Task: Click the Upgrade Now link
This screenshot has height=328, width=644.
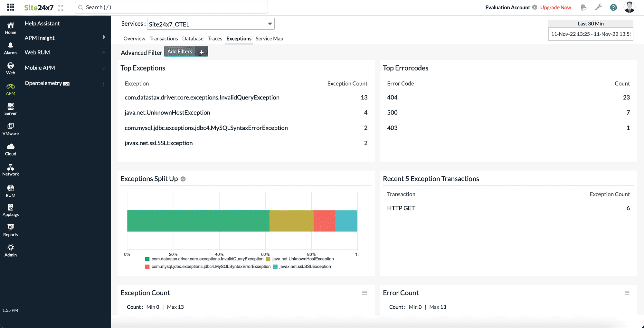Action: point(555,7)
